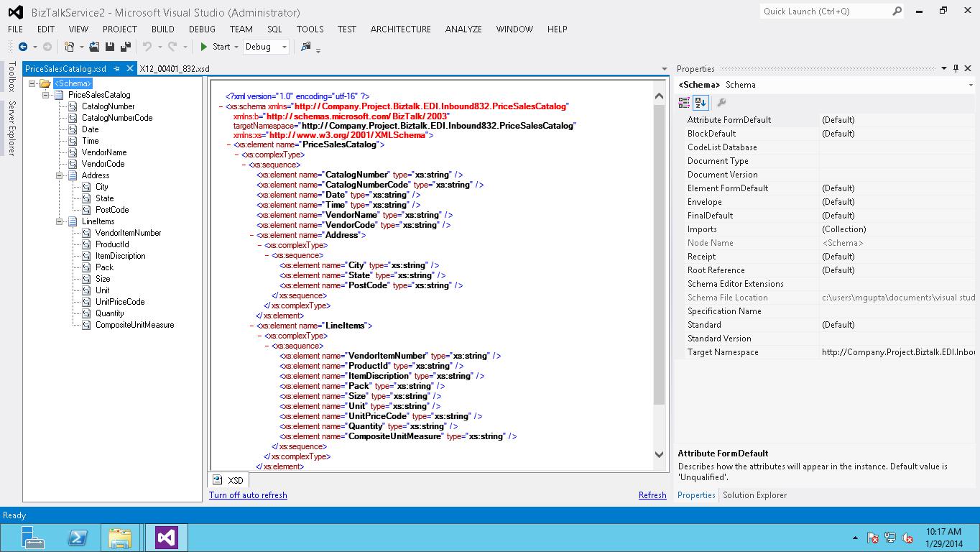Click Visual Studio taskbar button
Image resolution: width=980 pixels, height=552 pixels.
tap(167, 538)
